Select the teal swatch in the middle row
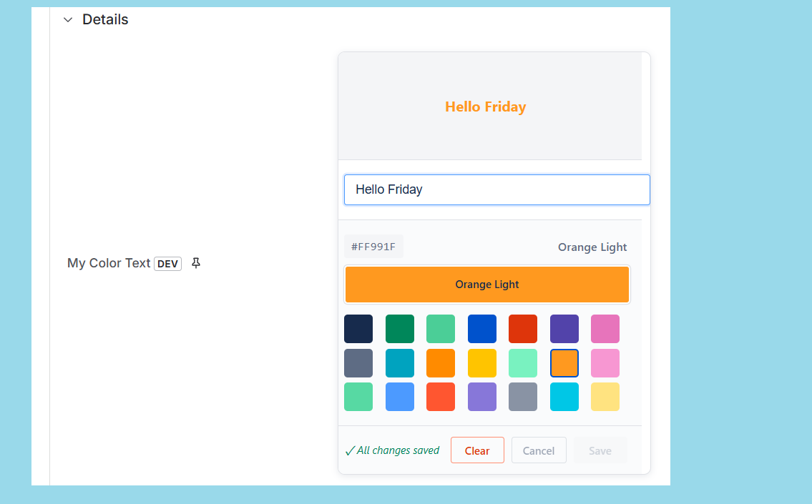The height and width of the screenshot is (504, 812). click(399, 362)
